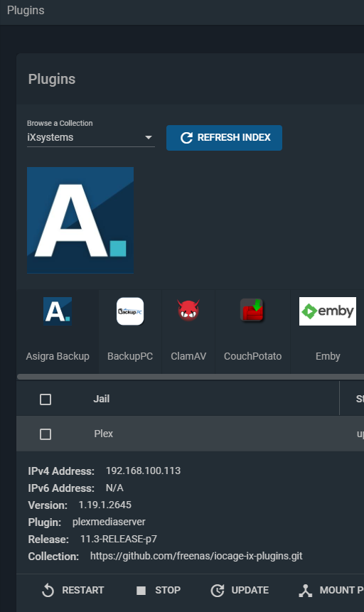
Task: Update the Plex plugin
Action: [x=240, y=590]
